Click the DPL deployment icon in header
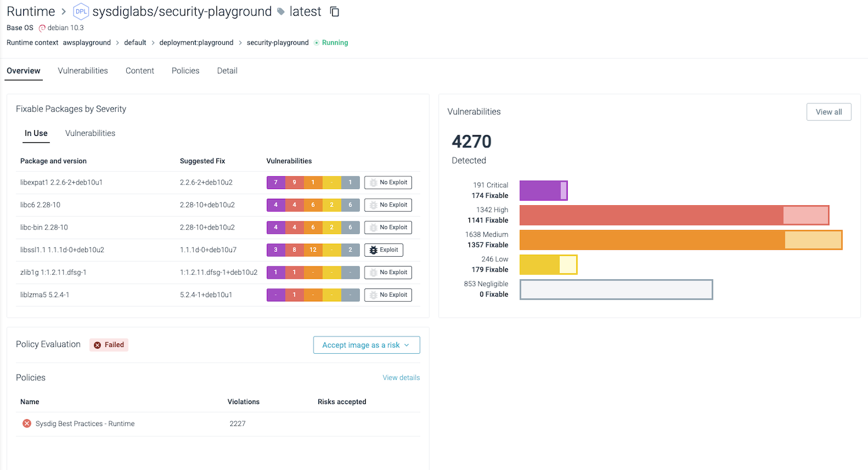The image size is (868, 470). point(81,12)
